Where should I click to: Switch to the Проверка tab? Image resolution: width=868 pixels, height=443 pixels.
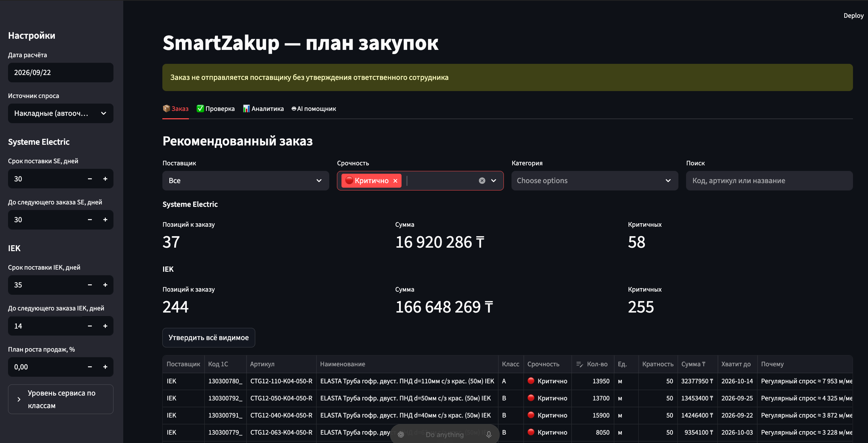[215, 109]
